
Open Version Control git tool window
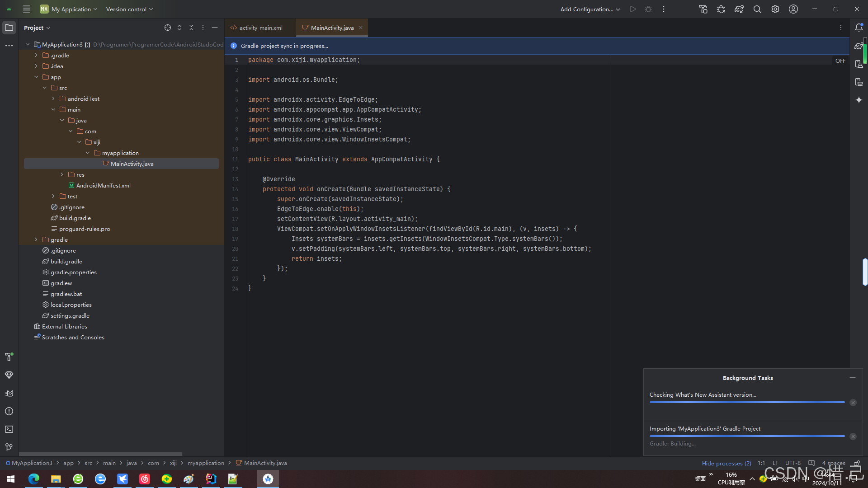coord(9,447)
